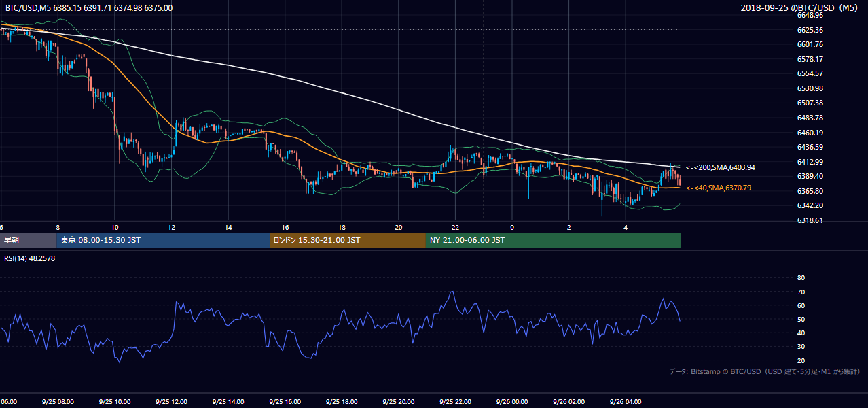Click hour label 14 on price chart axis
This screenshot has width=868, height=408.
coord(228,227)
